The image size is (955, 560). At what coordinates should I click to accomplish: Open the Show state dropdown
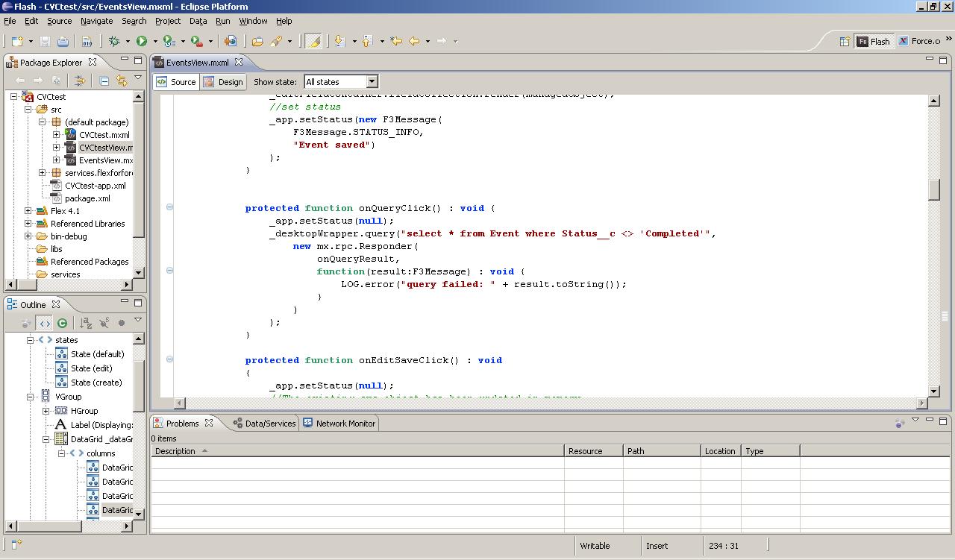coord(372,82)
